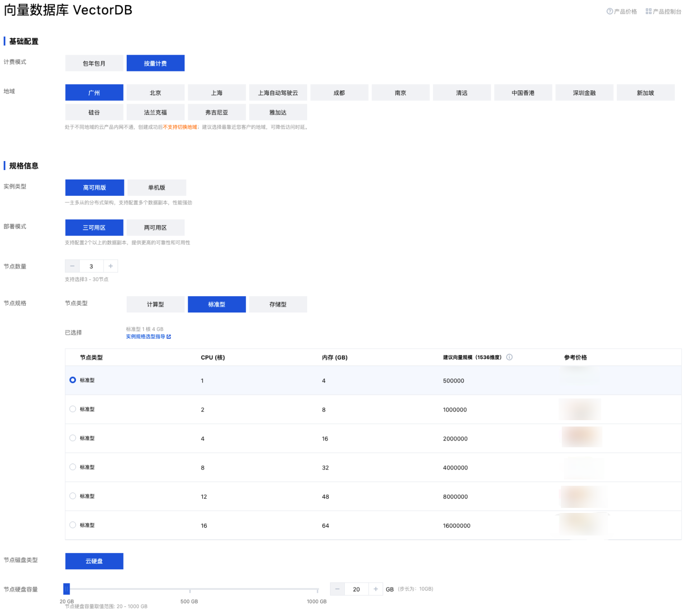Viewport: 683px width, 616px height.
Task: Select the 8-core 32 GB standard node
Action: [x=73, y=467]
